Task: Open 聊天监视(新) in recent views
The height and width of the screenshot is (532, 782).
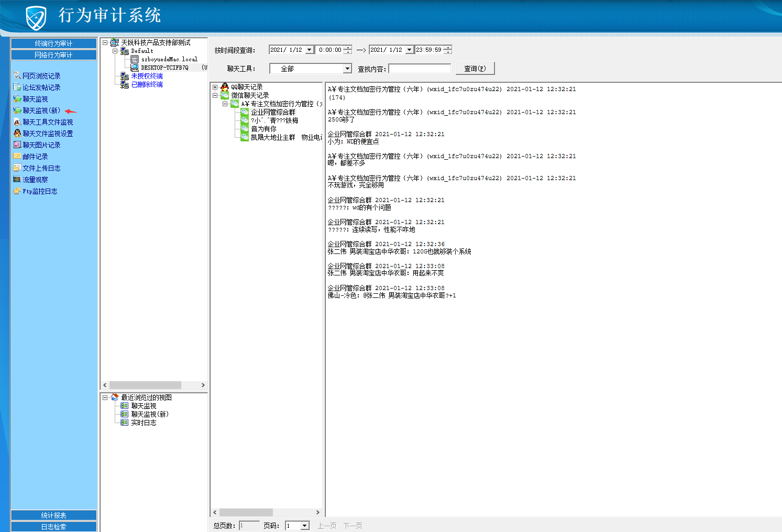Action: [x=150, y=414]
